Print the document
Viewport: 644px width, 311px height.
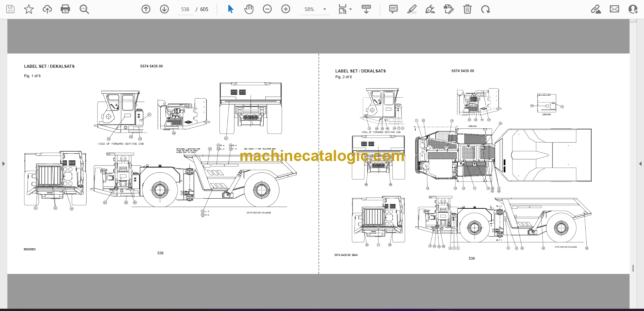click(65, 9)
